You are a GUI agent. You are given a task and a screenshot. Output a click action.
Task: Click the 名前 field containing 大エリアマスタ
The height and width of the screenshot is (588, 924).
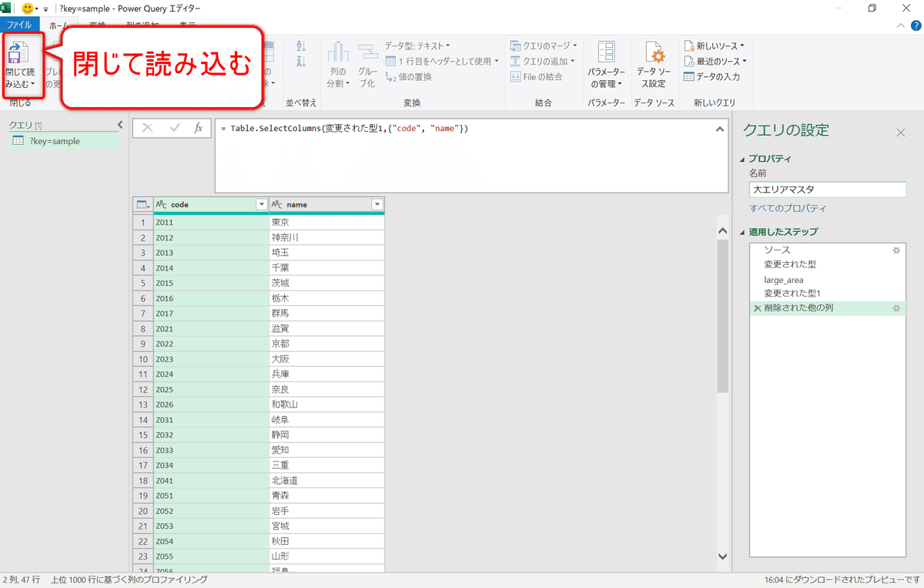[828, 190]
